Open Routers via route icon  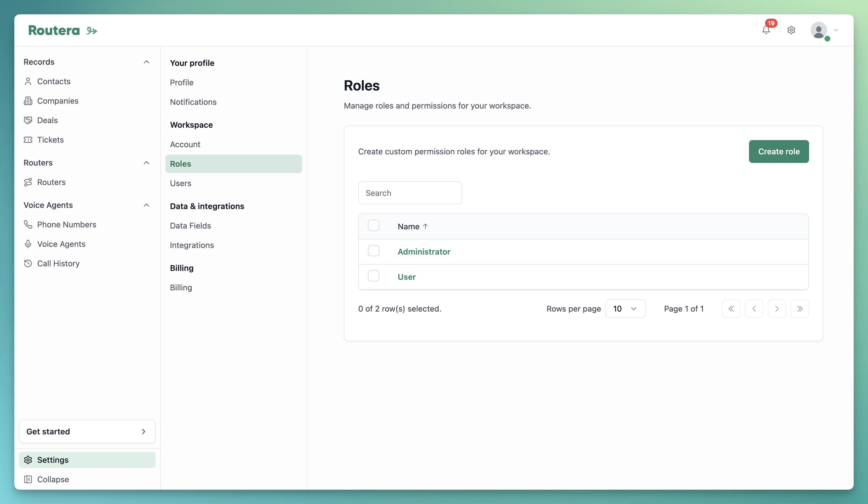click(x=28, y=182)
